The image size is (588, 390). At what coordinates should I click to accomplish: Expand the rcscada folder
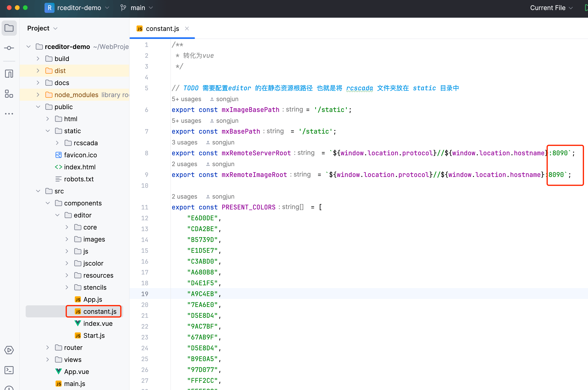[57, 143]
